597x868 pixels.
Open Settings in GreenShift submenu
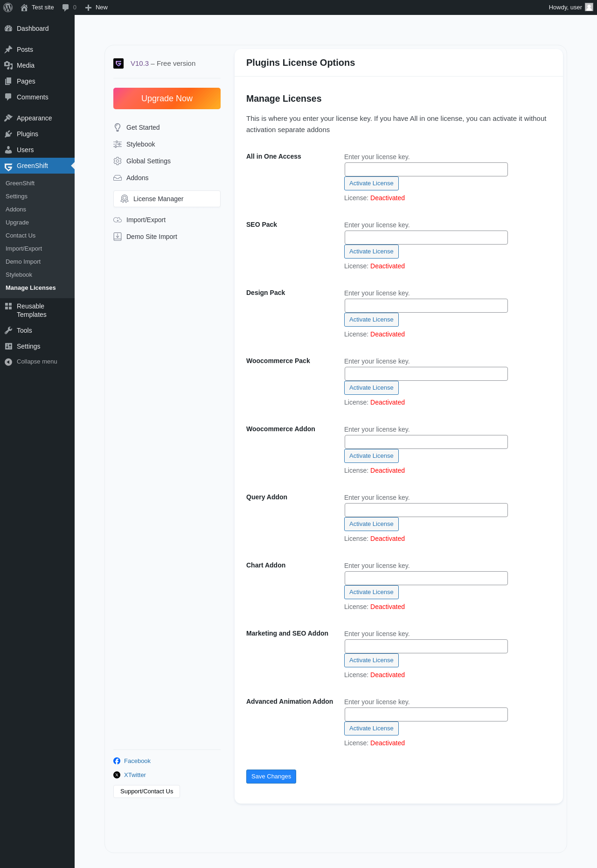(x=16, y=196)
